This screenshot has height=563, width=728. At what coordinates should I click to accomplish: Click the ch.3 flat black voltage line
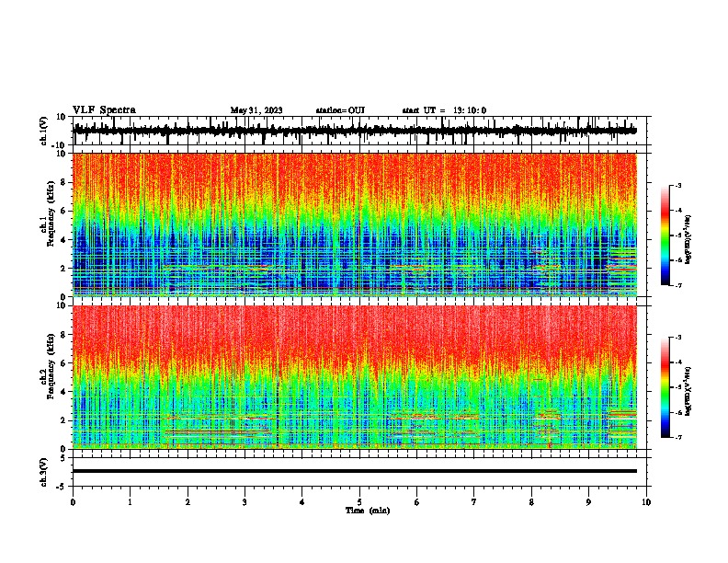(x=355, y=471)
